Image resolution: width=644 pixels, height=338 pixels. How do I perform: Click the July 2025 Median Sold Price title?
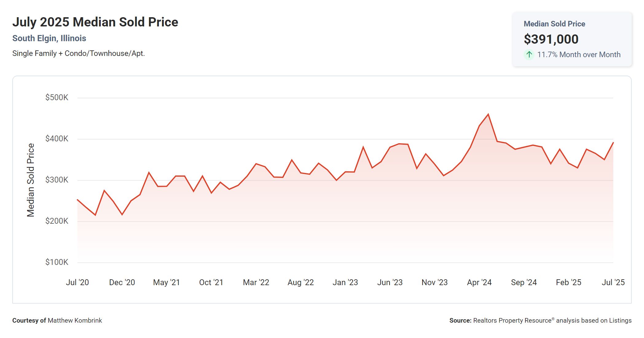coord(95,22)
